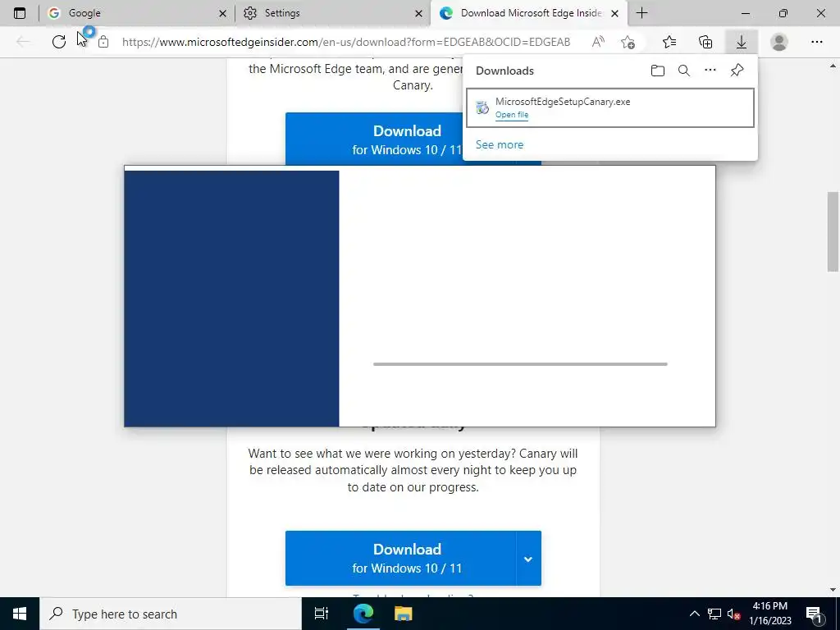Click Microsoft Edge taskbar icon

(x=363, y=614)
